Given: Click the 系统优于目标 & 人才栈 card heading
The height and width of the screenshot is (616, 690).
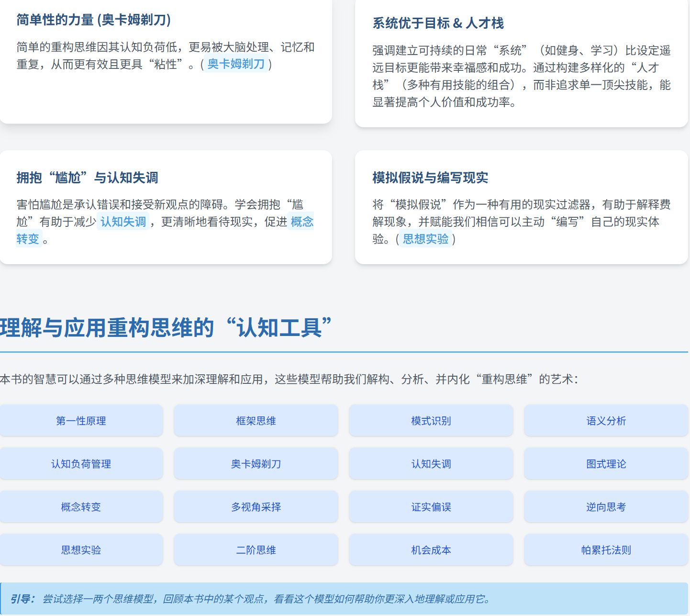Looking at the screenshot, I should coord(438,23).
